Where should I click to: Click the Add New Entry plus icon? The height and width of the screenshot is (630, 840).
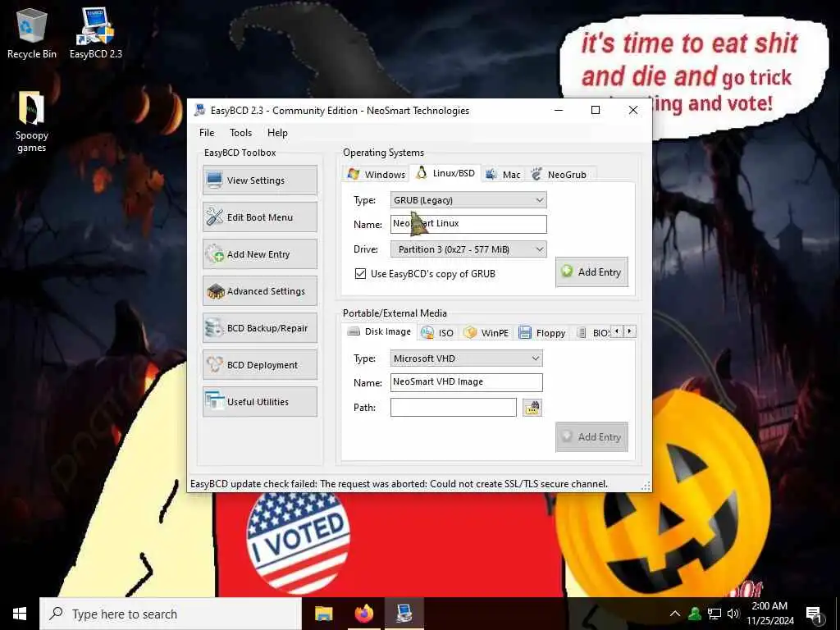215,254
